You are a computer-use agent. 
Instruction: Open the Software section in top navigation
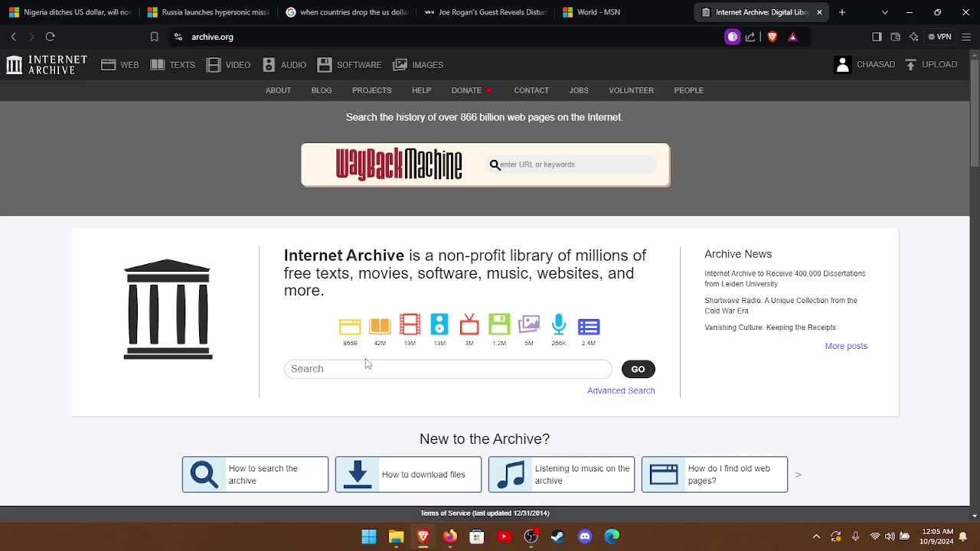[349, 65]
